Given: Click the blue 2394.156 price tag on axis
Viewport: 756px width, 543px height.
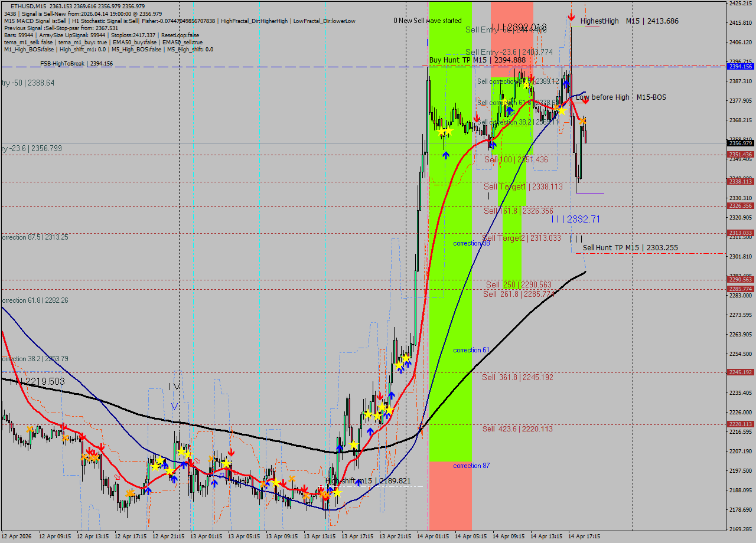Looking at the screenshot, I should pos(740,67).
